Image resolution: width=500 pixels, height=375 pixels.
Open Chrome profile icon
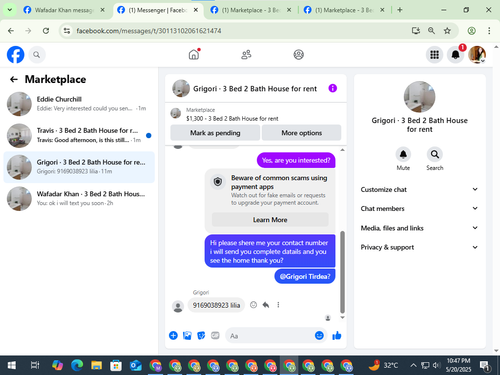pos(471,31)
